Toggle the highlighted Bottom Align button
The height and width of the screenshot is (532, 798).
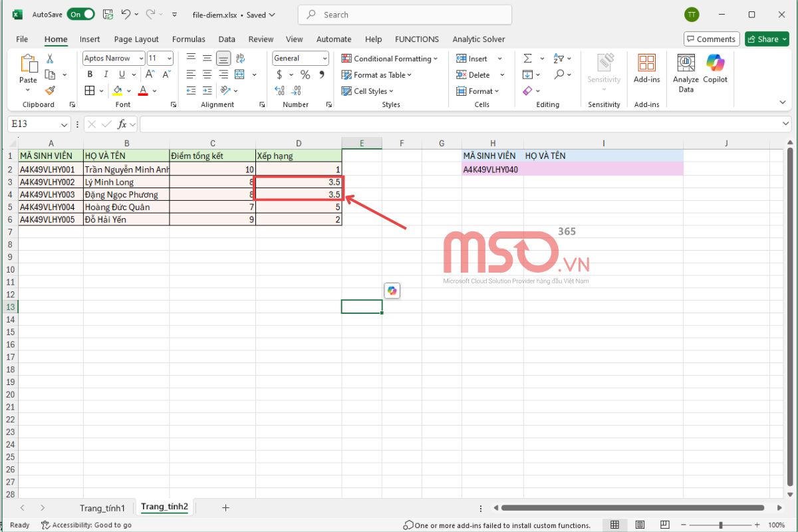click(x=223, y=58)
